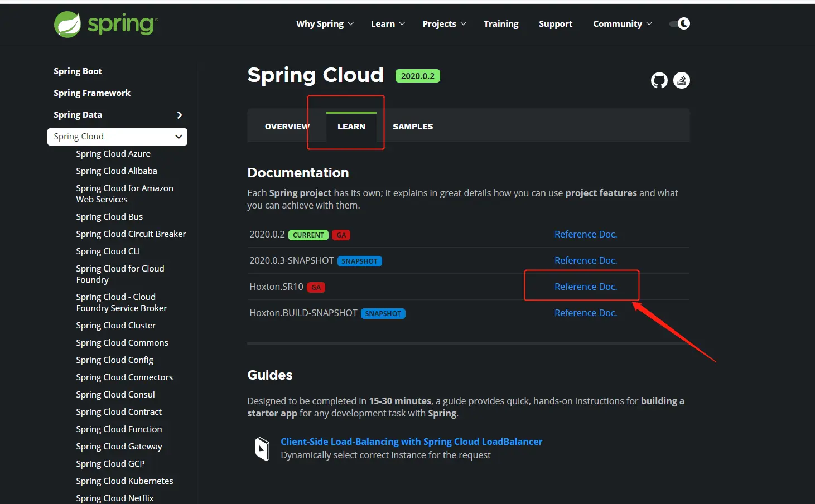
Task: Click the CURRENT badge on 2020.0.2
Action: click(308, 235)
